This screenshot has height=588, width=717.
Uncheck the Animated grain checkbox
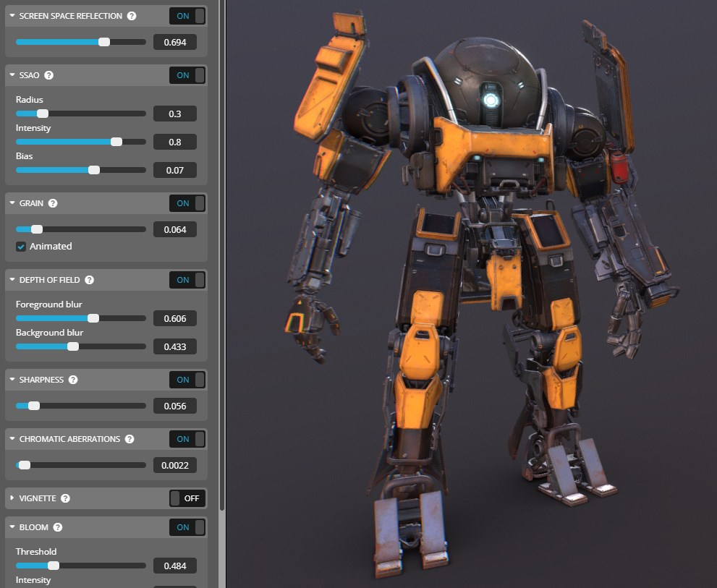tap(21, 247)
